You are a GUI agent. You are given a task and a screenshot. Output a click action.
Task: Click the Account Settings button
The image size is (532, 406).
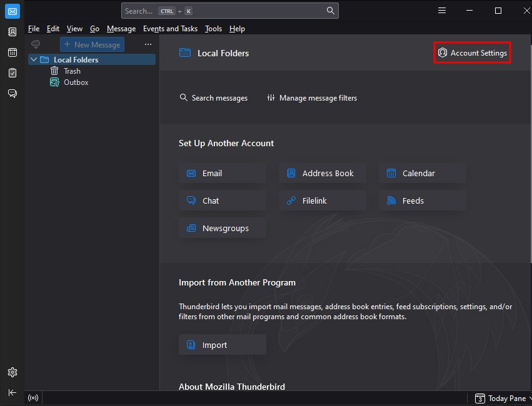click(473, 53)
